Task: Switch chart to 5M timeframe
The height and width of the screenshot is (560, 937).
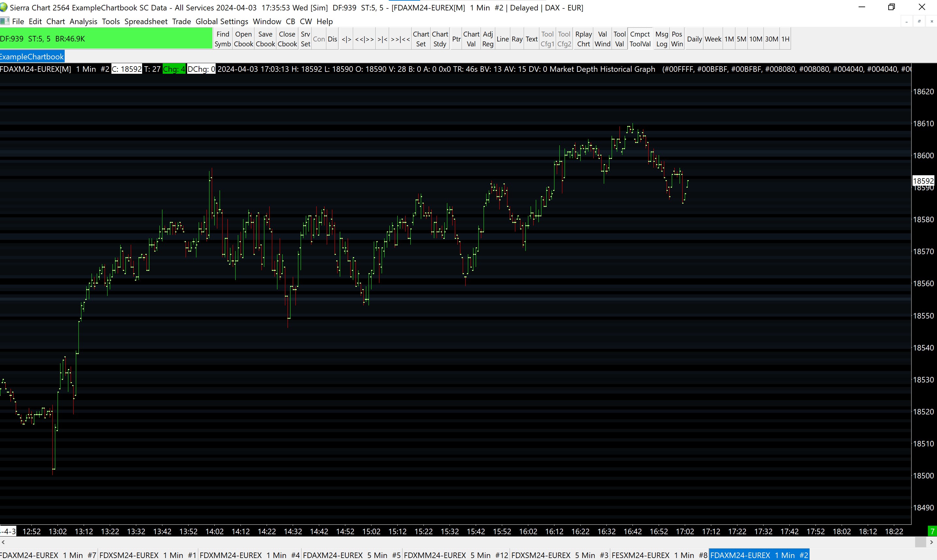Action: (741, 39)
